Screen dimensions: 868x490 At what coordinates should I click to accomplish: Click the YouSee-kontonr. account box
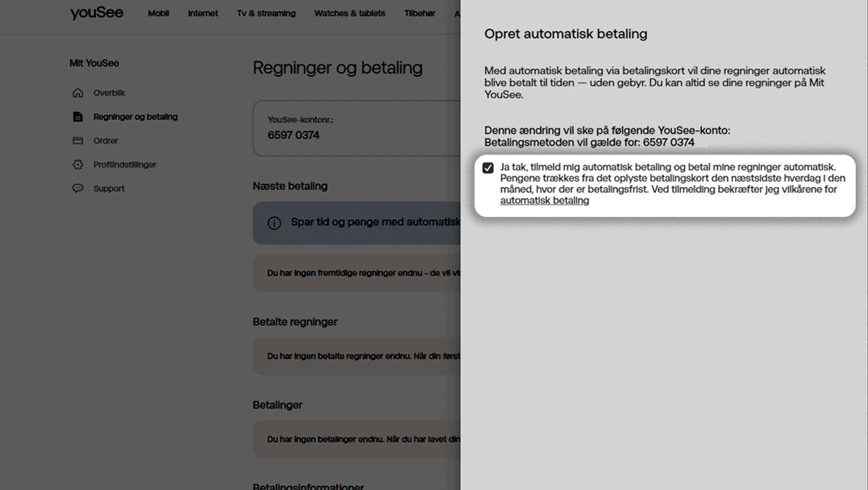click(x=356, y=128)
